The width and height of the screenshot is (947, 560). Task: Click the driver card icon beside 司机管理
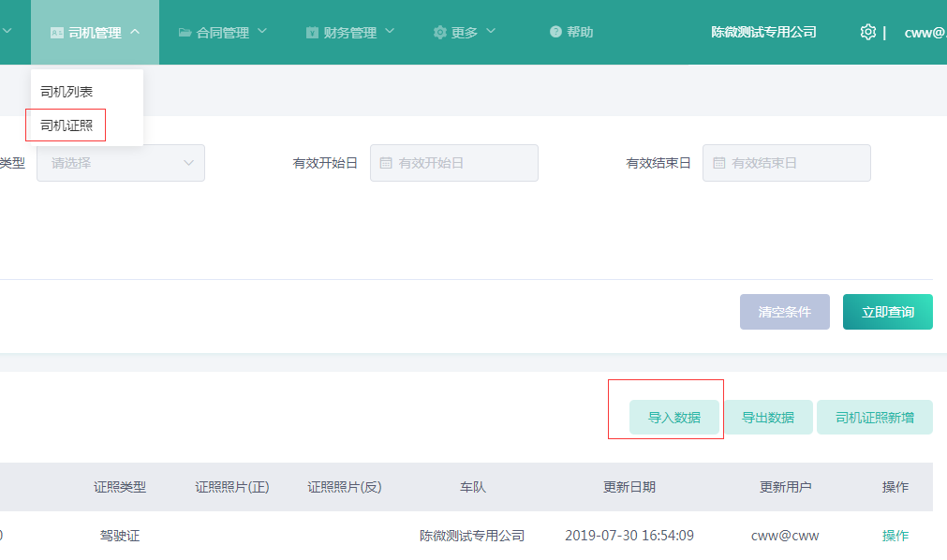(56, 33)
